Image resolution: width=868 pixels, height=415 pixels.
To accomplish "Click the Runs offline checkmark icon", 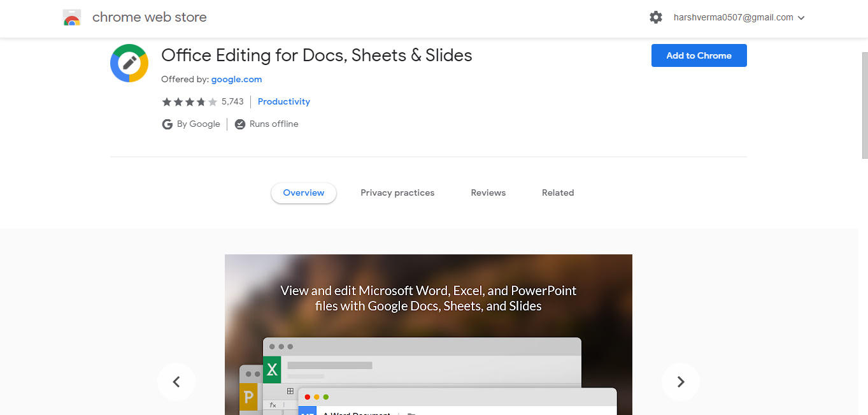I will (x=240, y=124).
